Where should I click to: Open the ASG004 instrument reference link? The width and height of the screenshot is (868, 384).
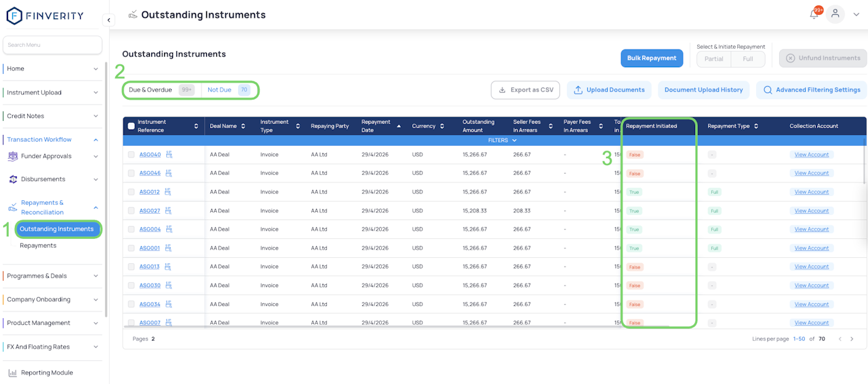click(x=150, y=229)
